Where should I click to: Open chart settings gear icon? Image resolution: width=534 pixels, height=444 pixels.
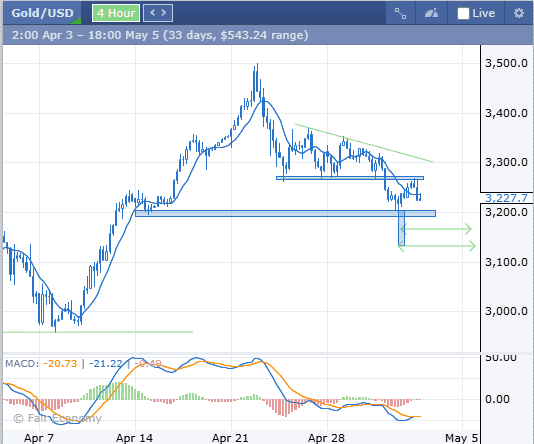[x=519, y=13]
